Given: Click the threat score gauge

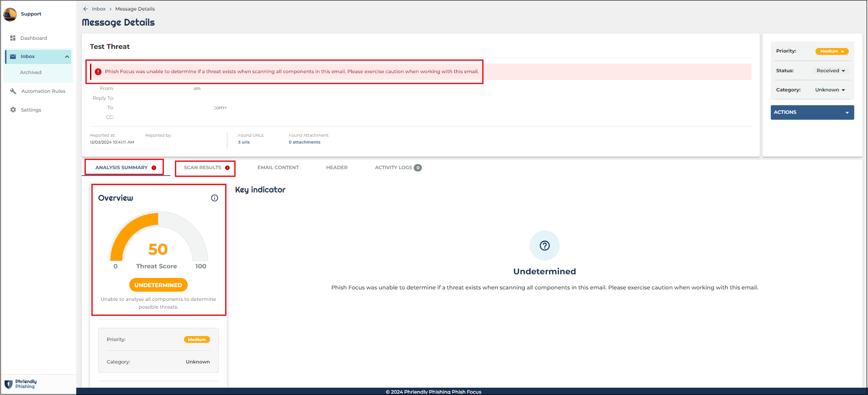Looking at the screenshot, I should point(158,236).
